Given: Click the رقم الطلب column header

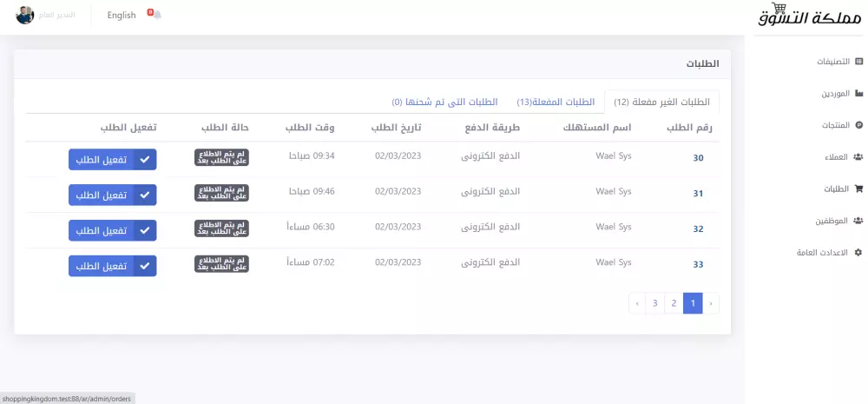Looking at the screenshot, I should [690, 128].
